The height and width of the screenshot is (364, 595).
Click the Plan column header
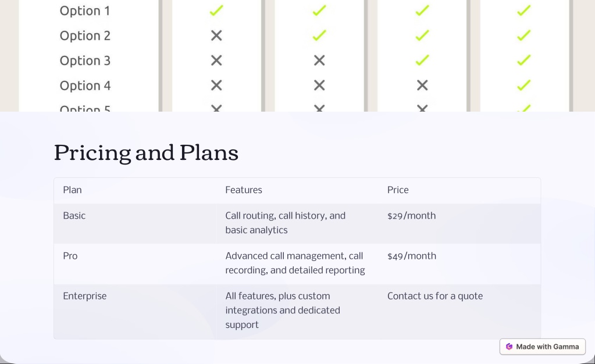click(72, 190)
